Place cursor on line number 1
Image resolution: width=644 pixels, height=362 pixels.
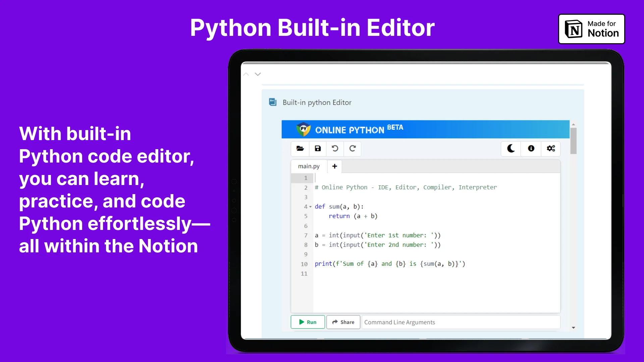click(x=306, y=178)
